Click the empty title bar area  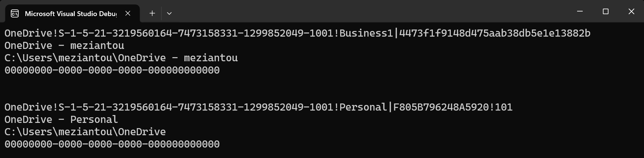tap(374, 12)
